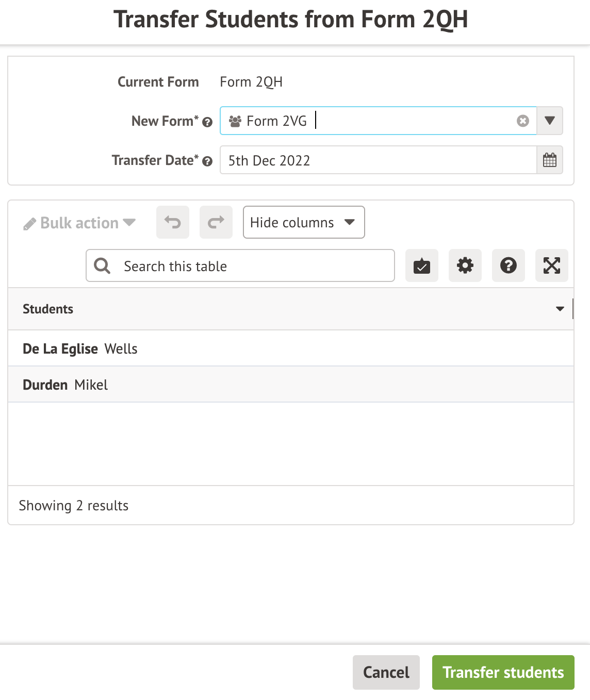Open the Students column header menu arrow

560,309
